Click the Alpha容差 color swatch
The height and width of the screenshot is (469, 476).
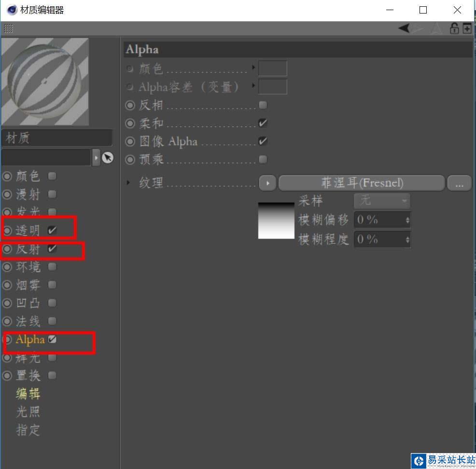273,86
